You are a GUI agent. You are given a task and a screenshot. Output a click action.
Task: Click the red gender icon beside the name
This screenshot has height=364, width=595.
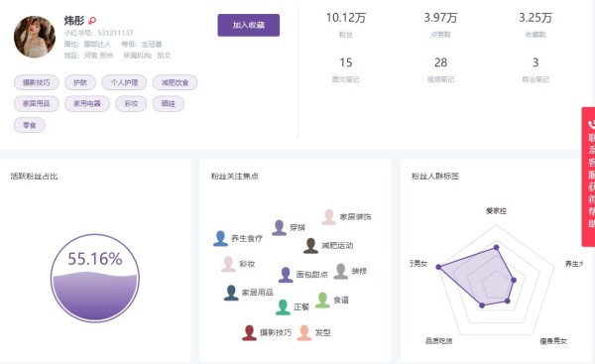(92, 21)
